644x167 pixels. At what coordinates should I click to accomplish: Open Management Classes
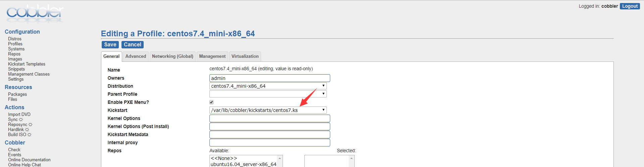pos(29,74)
